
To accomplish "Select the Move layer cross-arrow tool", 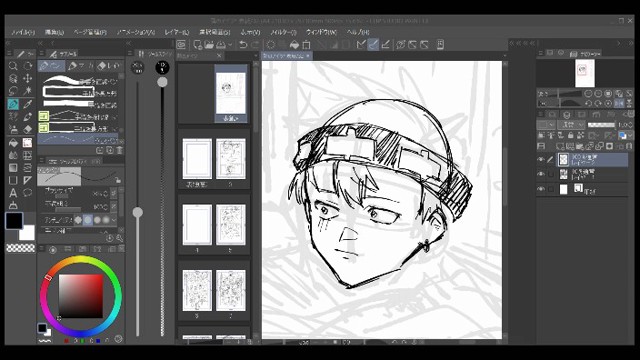I will 27,78.
